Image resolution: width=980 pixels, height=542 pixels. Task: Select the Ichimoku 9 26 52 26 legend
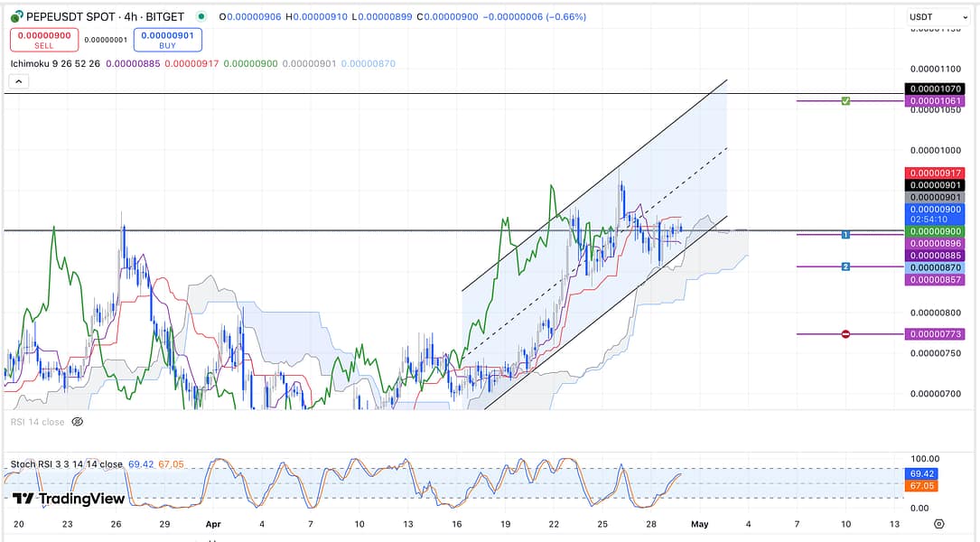point(55,64)
